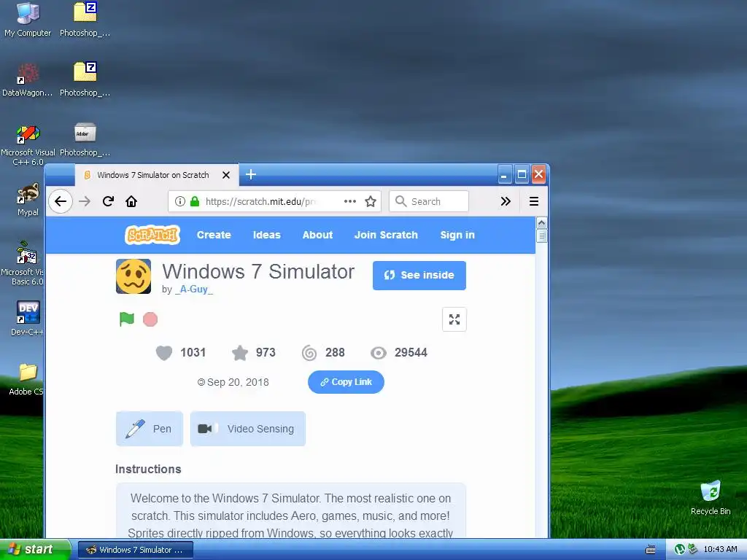Bookmark this page with the star icon
The width and height of the screenshot is (747, 560).
click(x=371, y=201)
